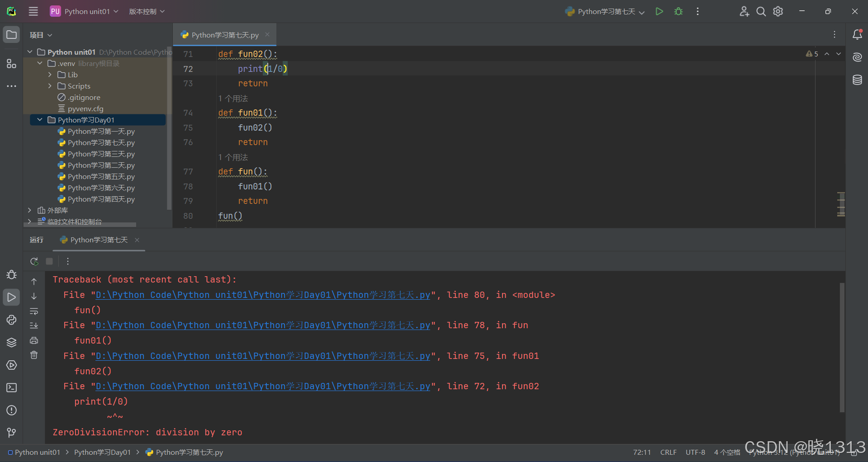The width and height of the screenshot is (868, 462).
Task: Follow traceback link for line 78
Action: coord(263,325)
